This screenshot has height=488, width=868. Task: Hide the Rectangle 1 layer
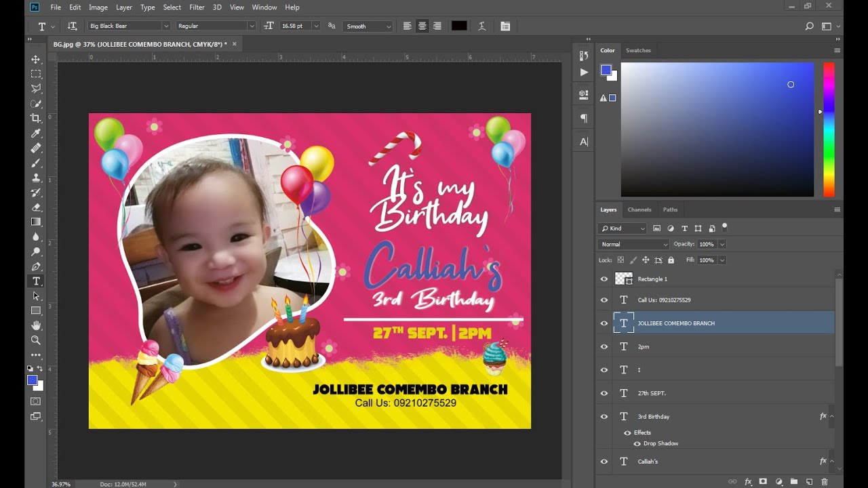pos(604,279)
